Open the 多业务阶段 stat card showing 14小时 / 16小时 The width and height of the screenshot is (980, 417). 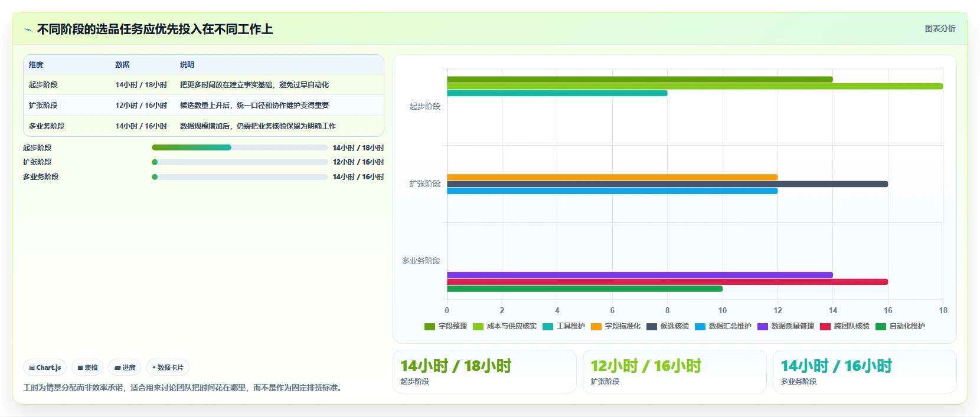(x=865, y=372)
